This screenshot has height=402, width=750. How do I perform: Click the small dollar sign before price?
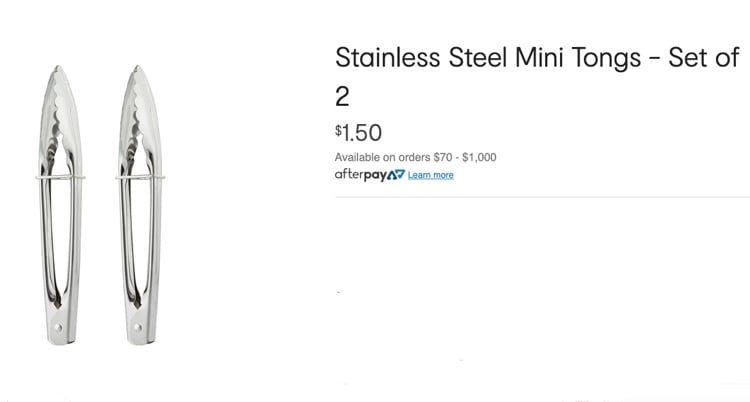[338, 129]
